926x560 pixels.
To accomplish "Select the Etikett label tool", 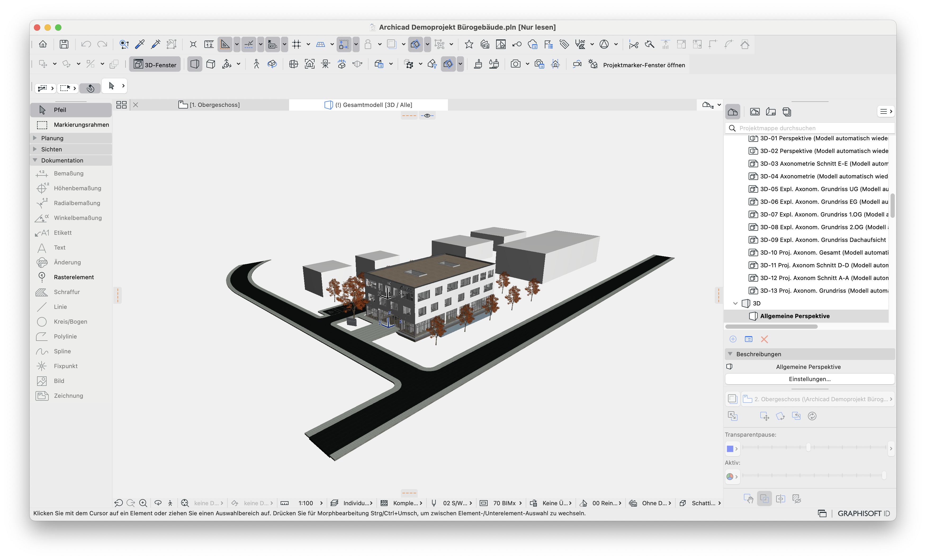I will pyautogui.click(x=71, y=232).
